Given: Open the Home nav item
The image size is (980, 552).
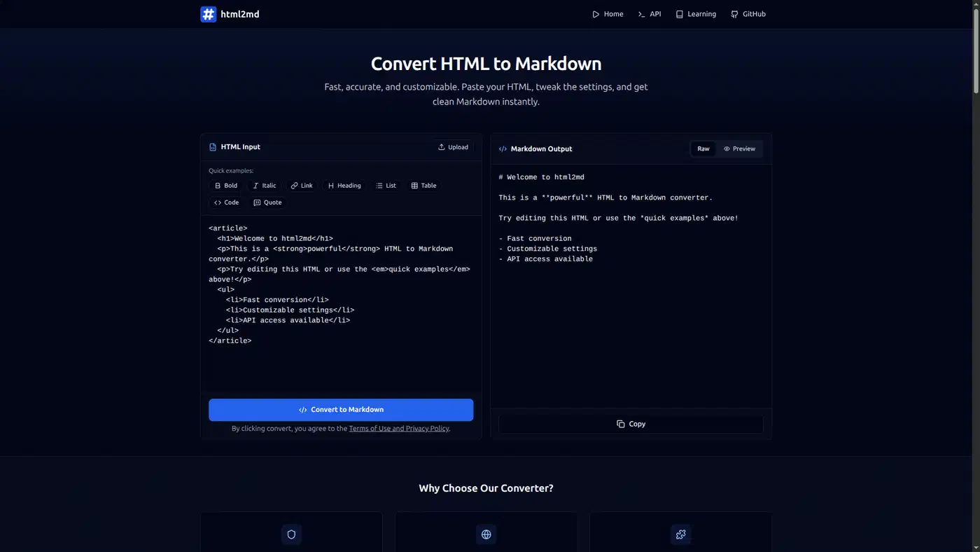Looking at the screenshot, I should tap(608, 14).
